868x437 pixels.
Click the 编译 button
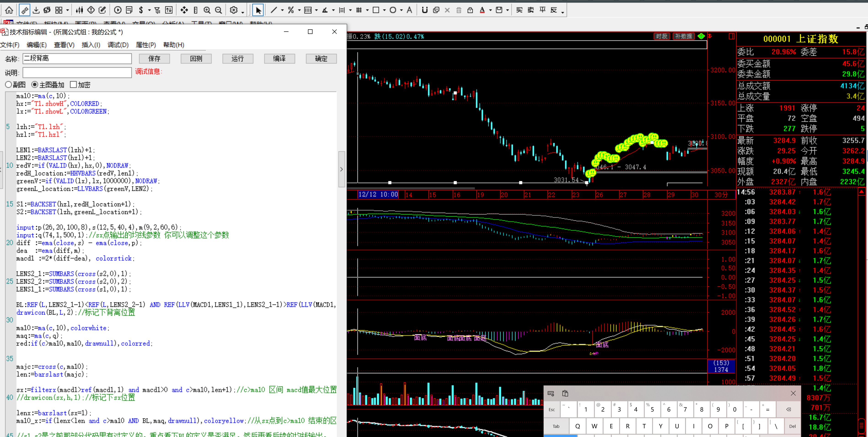pyautogui.click(x=279, y=59)
